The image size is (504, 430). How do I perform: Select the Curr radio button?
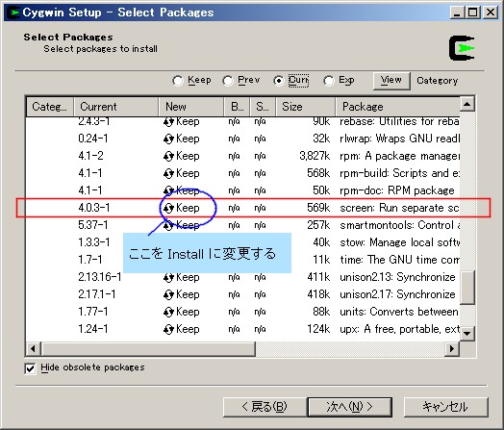click(278, 81)
